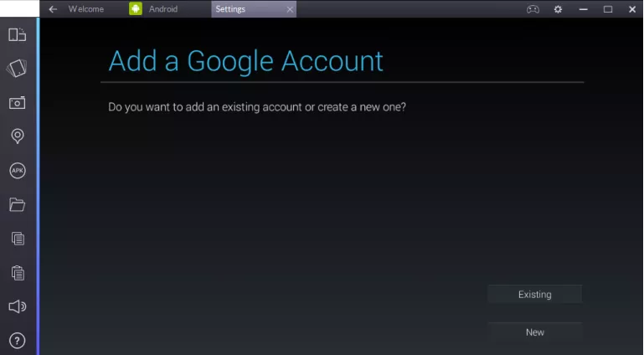Click the rotate screen icon in sidebar

click(x=18, y=35)
